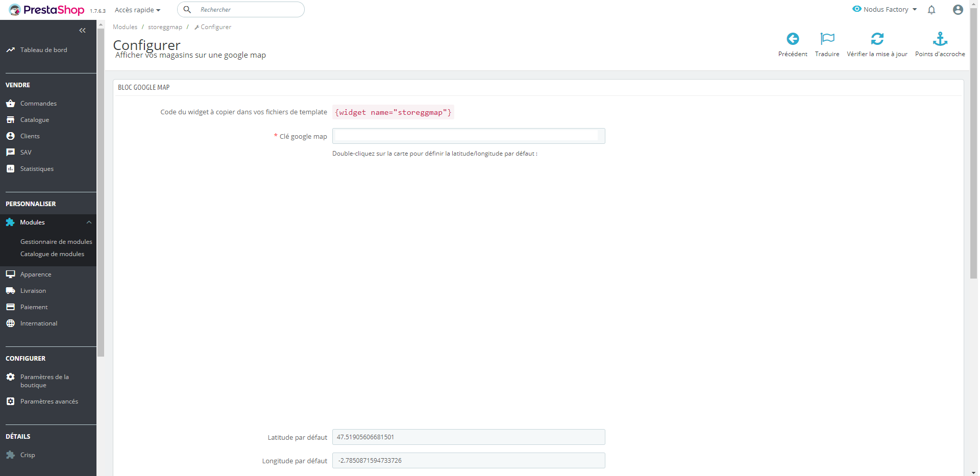The height and width of the screenshot is (476, 980).
Task: Click the Traduire label link
Action: tap(827, 54)
